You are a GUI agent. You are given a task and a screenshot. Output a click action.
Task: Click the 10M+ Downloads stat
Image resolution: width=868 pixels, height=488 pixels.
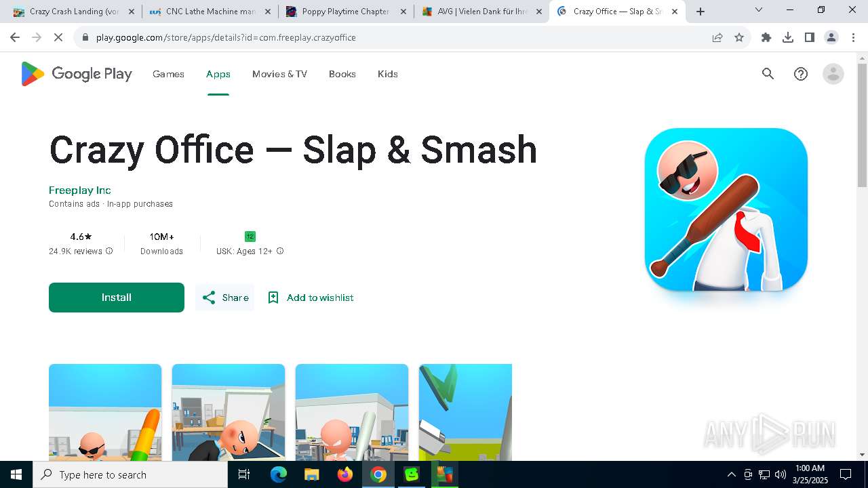click(x=161, y=243)
